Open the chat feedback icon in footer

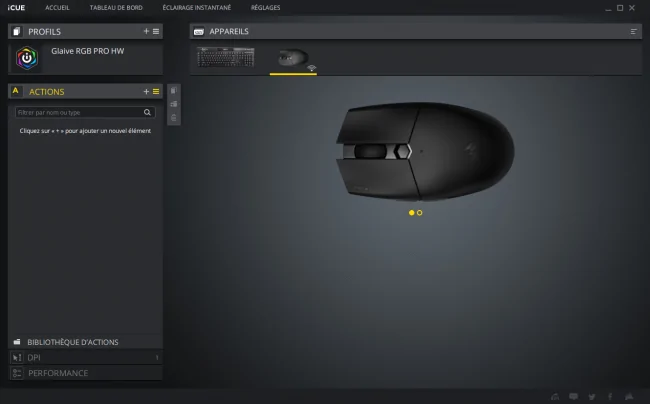pyautogui.click(x=574, y=397)
